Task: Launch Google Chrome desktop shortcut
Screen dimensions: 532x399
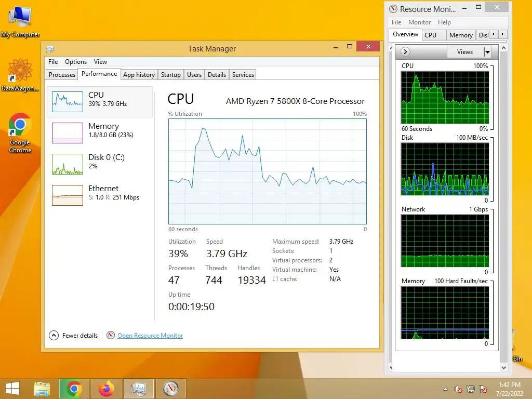Action: tap(20, 133)
